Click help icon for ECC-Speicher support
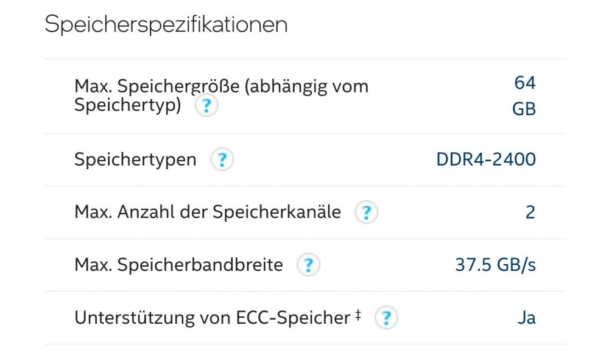The width and height of the screenshot is (609, 364). [x=386, y=318]
